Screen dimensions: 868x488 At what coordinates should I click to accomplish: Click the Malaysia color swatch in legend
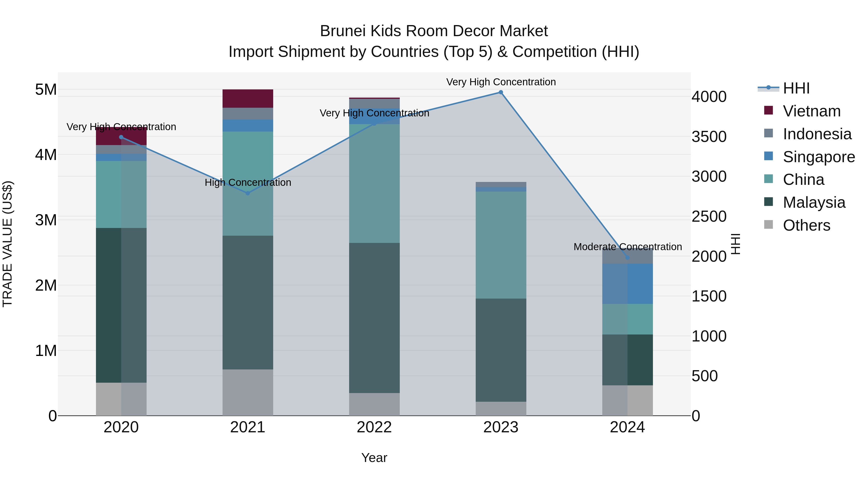(769, 202)
